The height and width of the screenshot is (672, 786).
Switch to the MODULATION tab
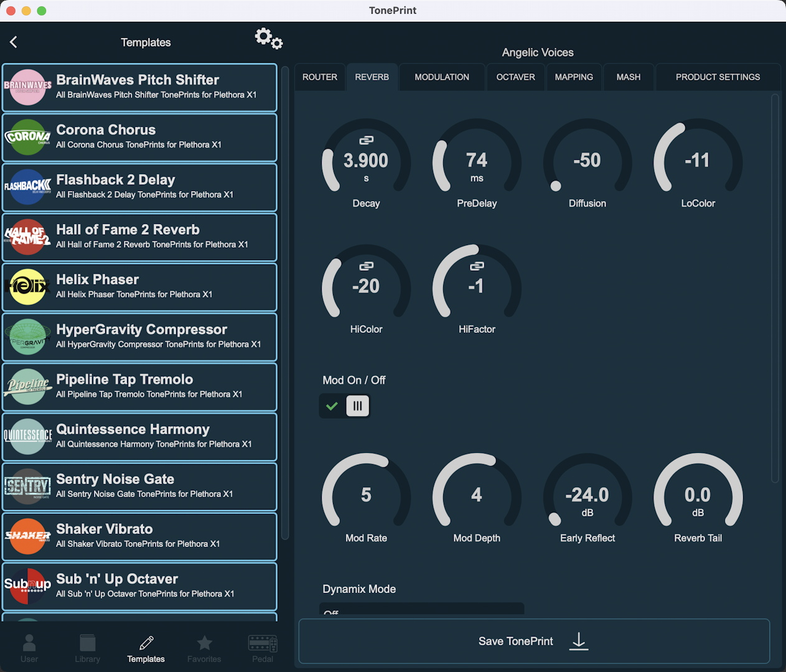pos(442,77)
